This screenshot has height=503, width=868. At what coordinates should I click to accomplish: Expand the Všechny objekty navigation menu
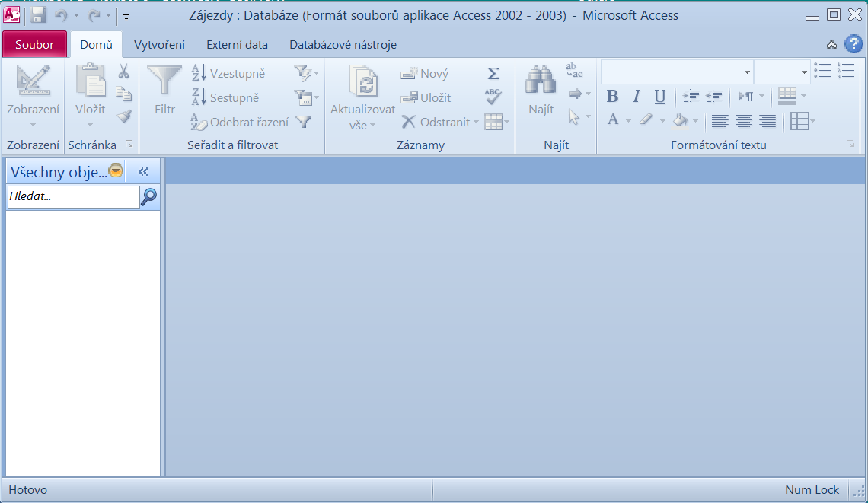click(x=116, y=171)
